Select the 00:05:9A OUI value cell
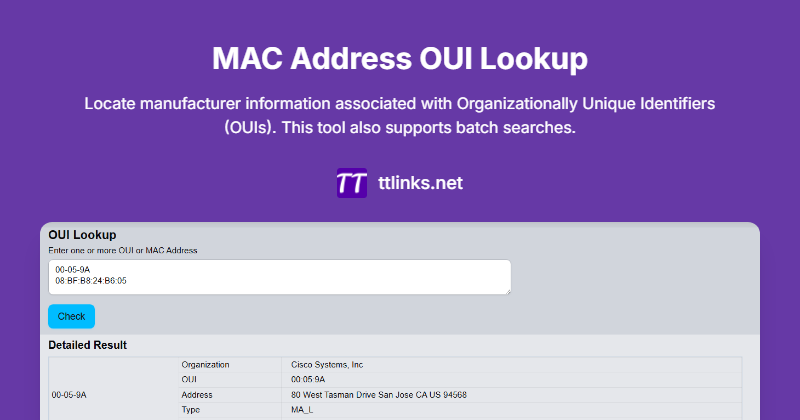The width and height of the screenshot is (800, 420). pyautogui.click(x=512, y=380)
